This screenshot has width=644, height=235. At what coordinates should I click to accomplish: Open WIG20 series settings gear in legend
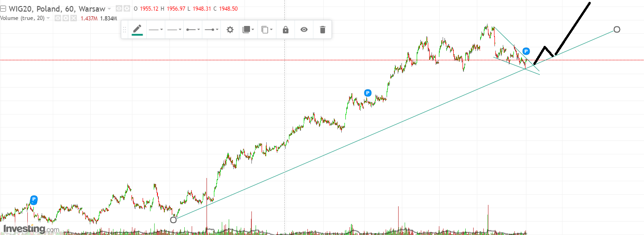[126, 9]
